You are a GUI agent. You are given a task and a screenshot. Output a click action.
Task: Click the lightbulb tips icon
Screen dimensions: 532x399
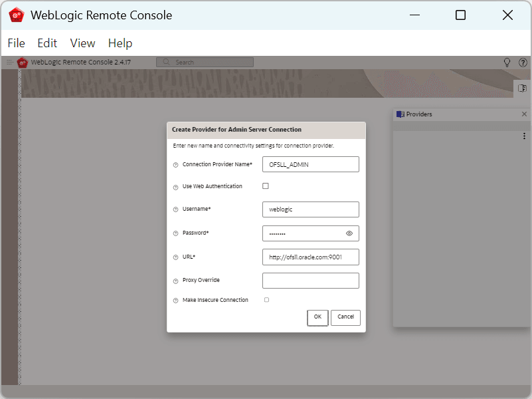click(507, 63)
